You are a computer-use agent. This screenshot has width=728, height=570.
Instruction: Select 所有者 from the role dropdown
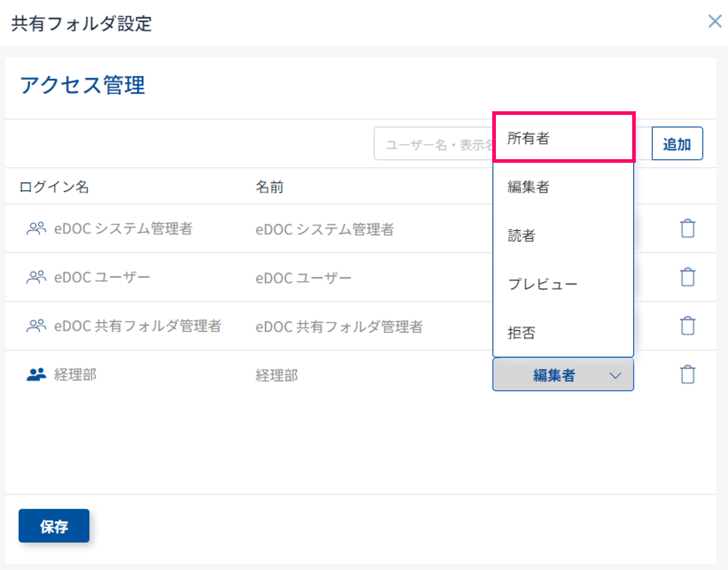[563, 138]
